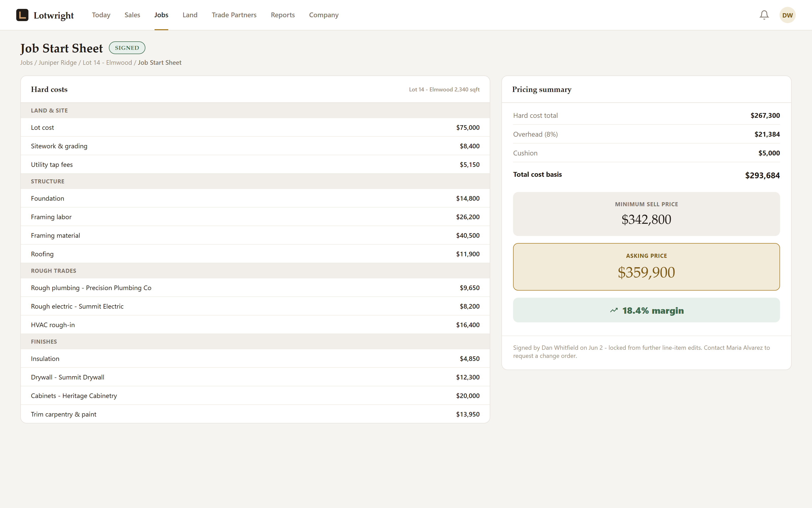Viewport: 812px width, 508px height.
Task: Click the Job Start Sheet page title
Action: click(61, 48)
